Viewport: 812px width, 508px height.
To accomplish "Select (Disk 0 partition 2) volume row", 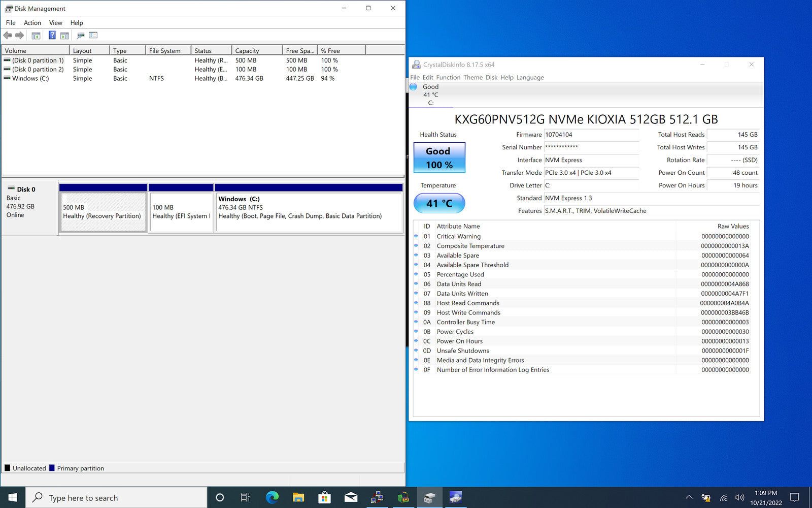I will point(203,69).
